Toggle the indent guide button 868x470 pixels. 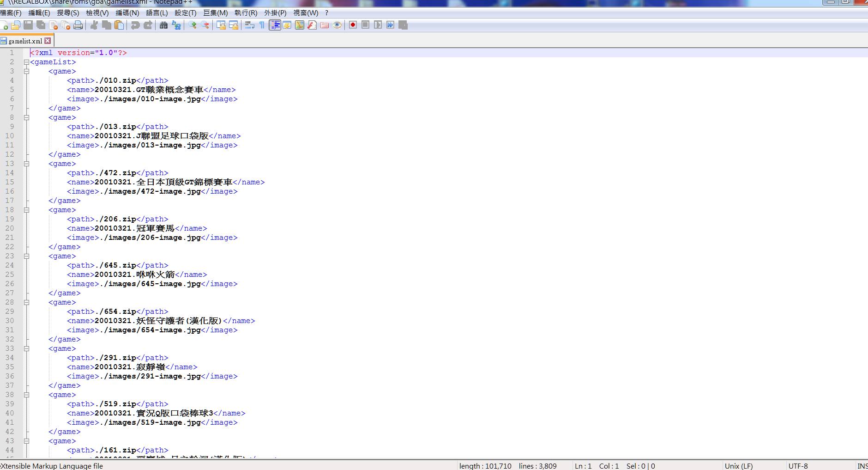point(275,25)
